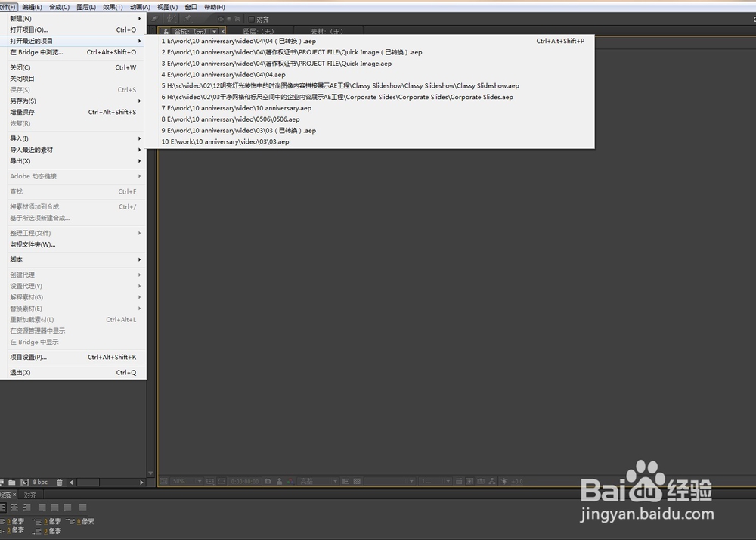
Task: Click the 0:00:00:00 current time field
Action: click(x=245, y=481)
